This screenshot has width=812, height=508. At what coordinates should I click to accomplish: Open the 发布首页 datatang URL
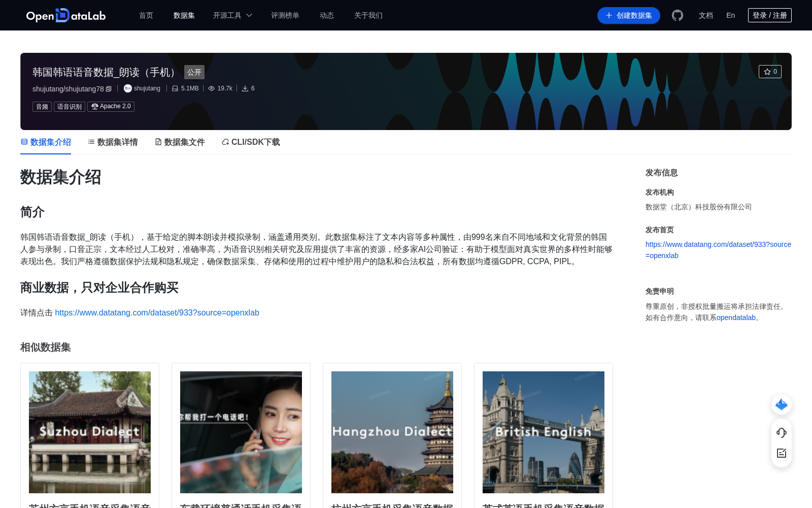(x=718, y=250)
